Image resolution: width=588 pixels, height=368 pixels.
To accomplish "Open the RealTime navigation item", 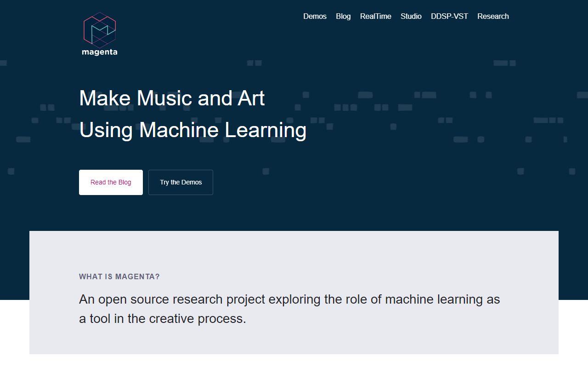I will tap(375, 16).
